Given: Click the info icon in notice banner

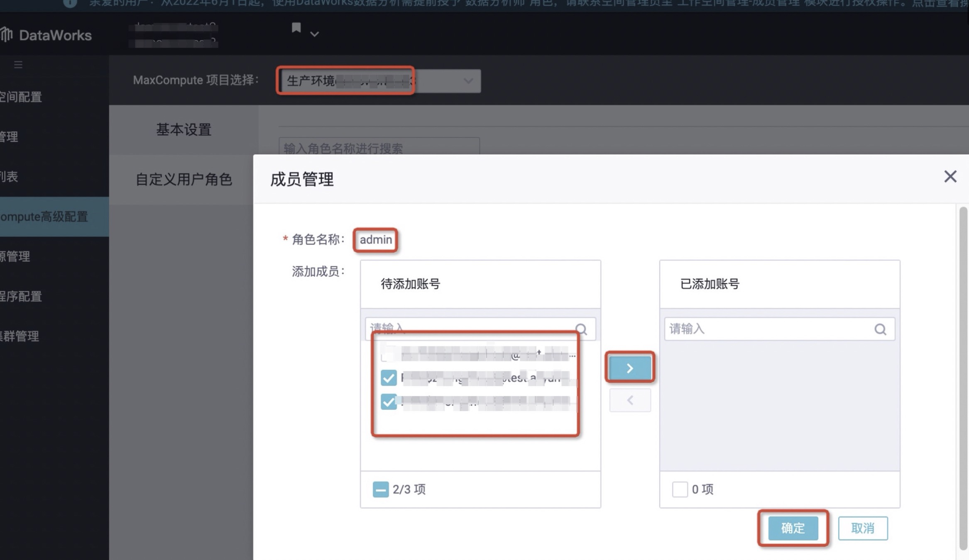Looking at the screenshot, I should (x=70, y=3).
